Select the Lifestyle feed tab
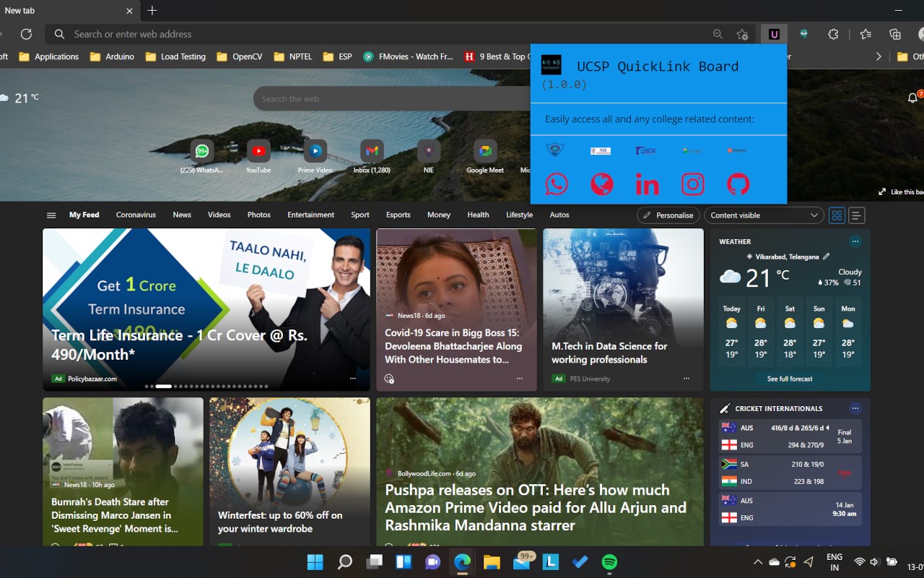The image size is (924, 578). (x=519, y=215)
